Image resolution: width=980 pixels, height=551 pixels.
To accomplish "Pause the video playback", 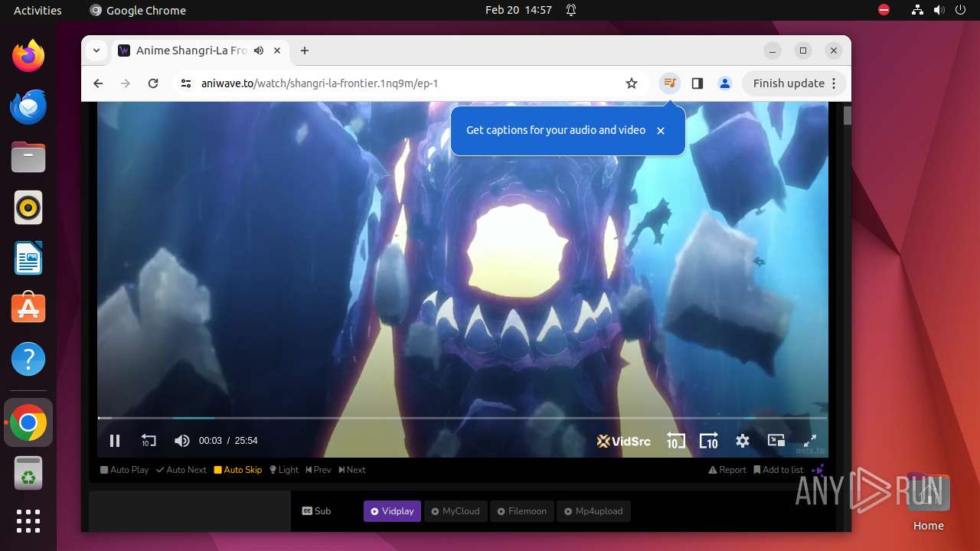I will pos(115,441).
